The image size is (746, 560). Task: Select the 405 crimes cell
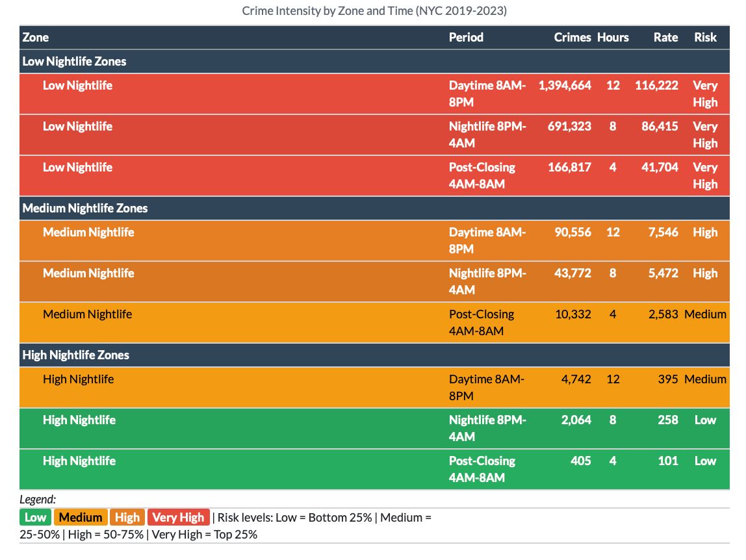[581, 461]
